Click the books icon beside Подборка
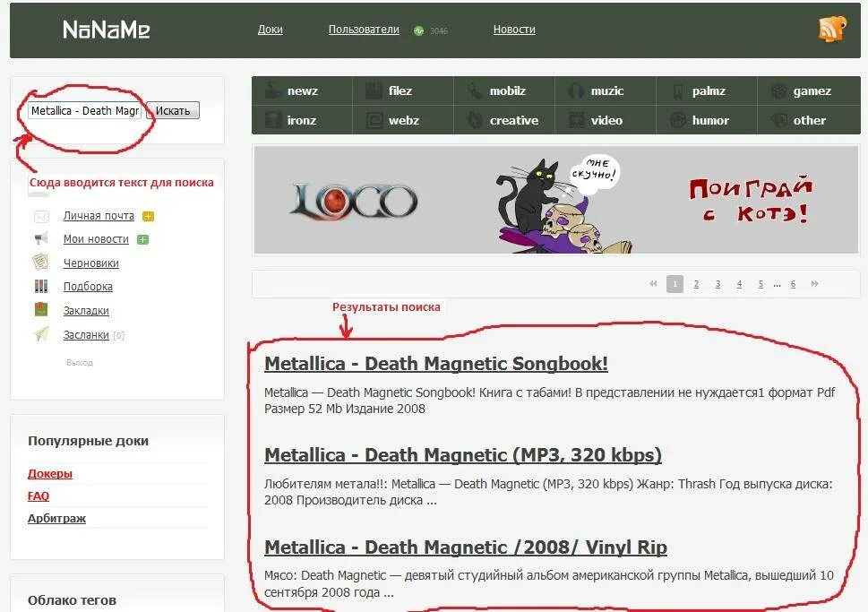 point(41,286)
